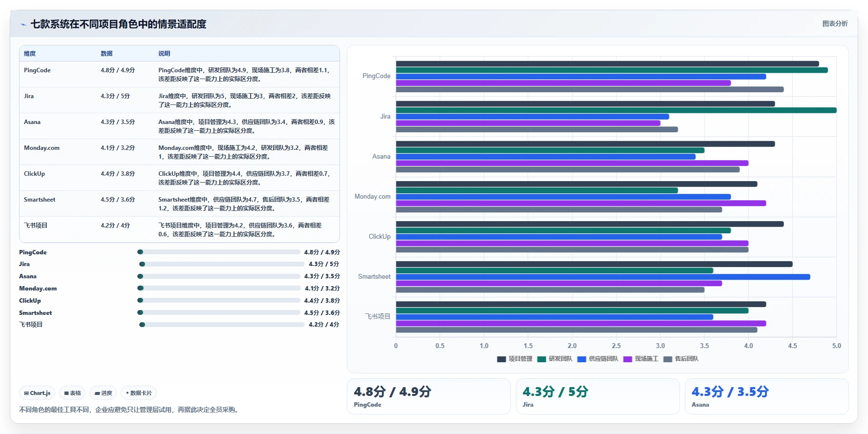Click the Chart.js tag chip
The image size is (868, 434).
(x=37, y=393)
